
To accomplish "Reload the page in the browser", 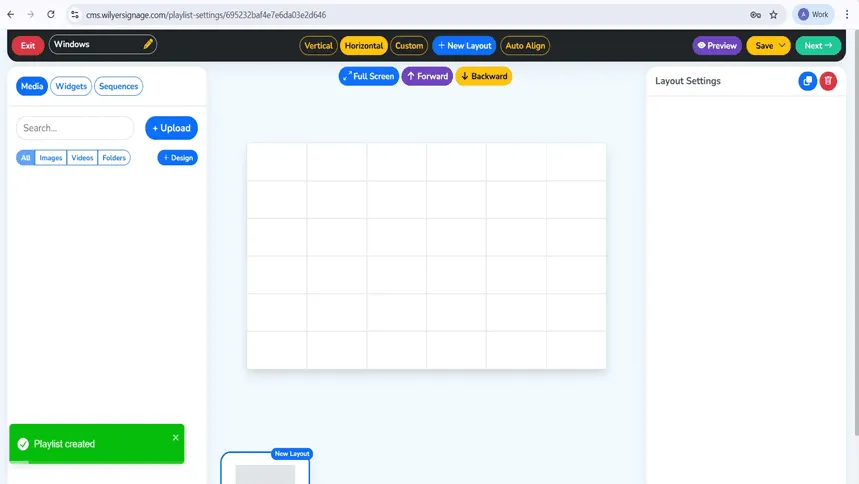I will tap(50, 15).
